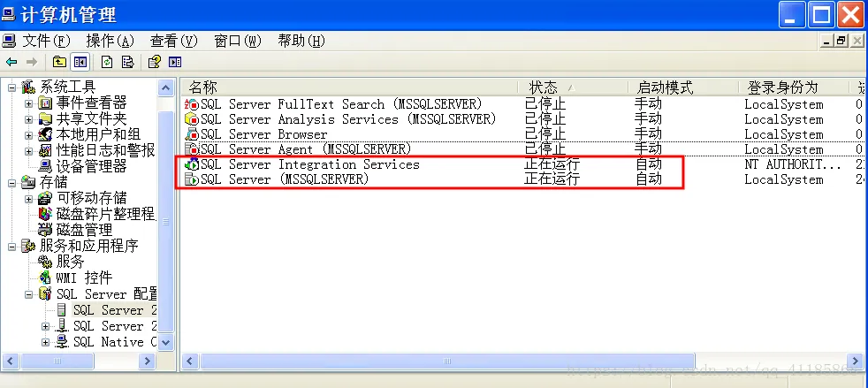Expand the 可移动存储 node
The height and width of the screenshot is (388, 868).
29,199
